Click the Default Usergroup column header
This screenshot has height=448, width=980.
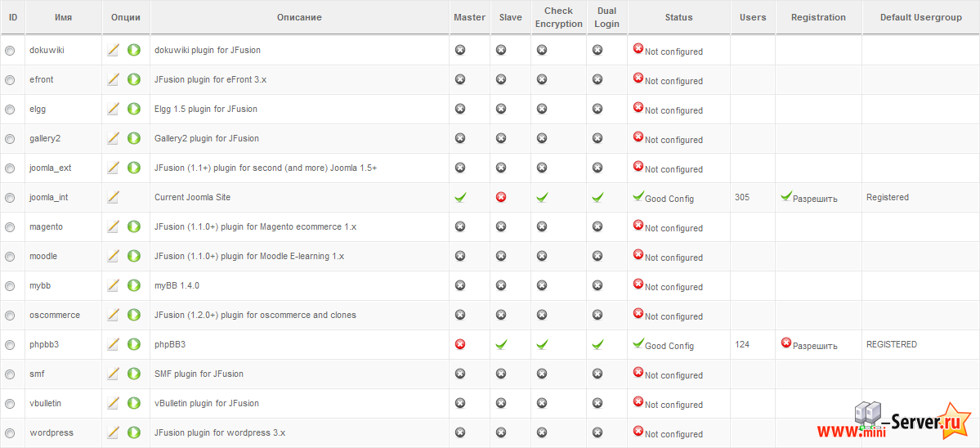pyautogui.click(x=920, y=17)
